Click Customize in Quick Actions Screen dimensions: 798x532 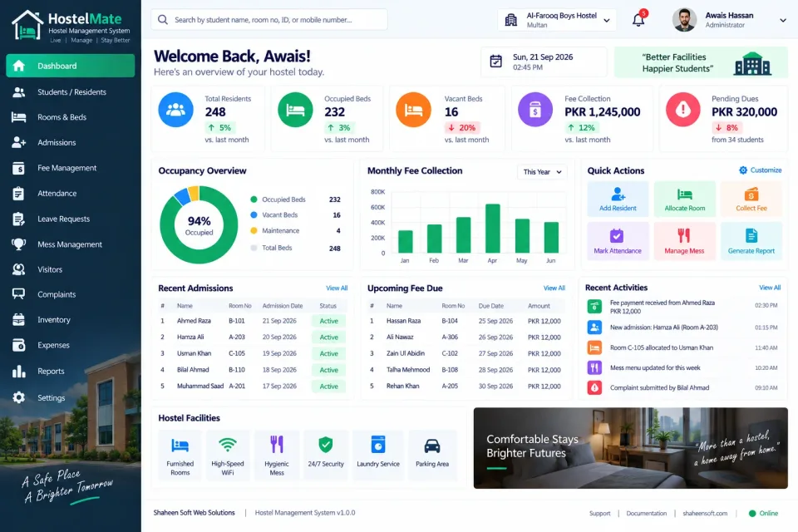pyautogui.click(x=761, y=170)
